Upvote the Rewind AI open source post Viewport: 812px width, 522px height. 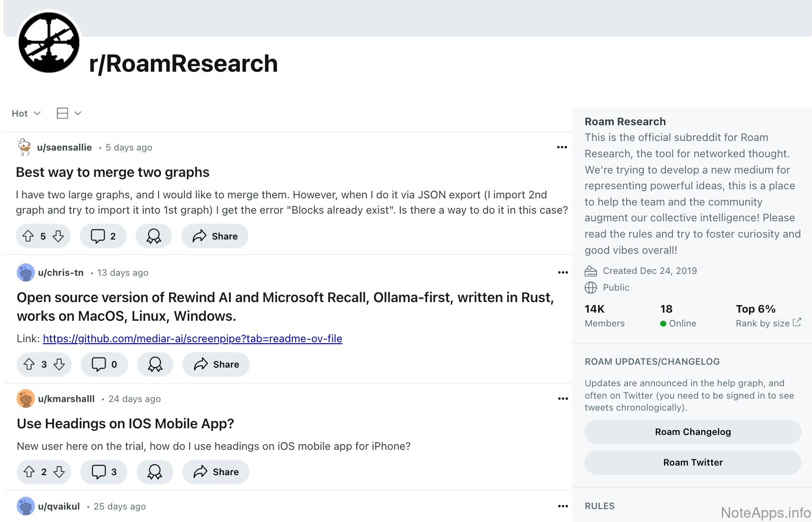[x=29, y=364]
